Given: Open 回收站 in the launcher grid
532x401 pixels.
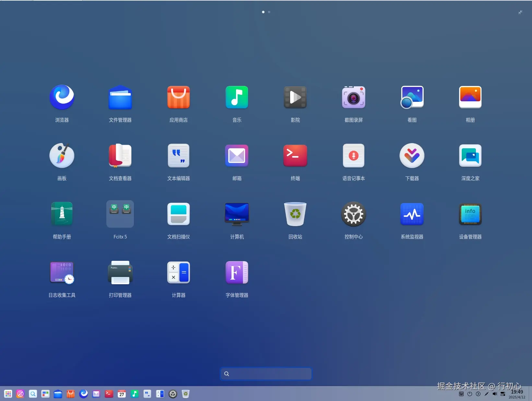Looking at the screenshot, I should pos(295,214).
